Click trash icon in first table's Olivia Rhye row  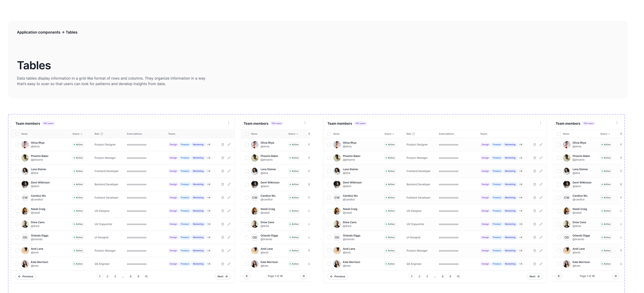[x=223, y=145]
